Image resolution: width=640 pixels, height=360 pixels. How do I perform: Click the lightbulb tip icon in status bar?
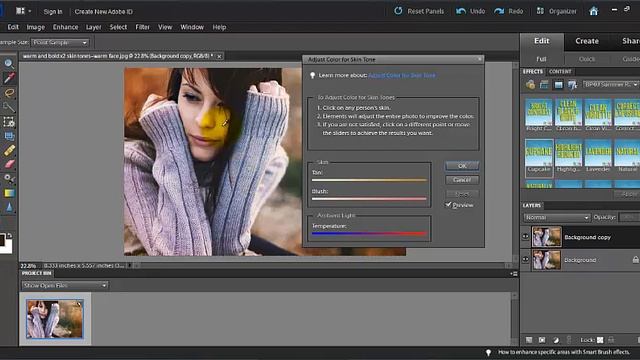pos(488,352)
